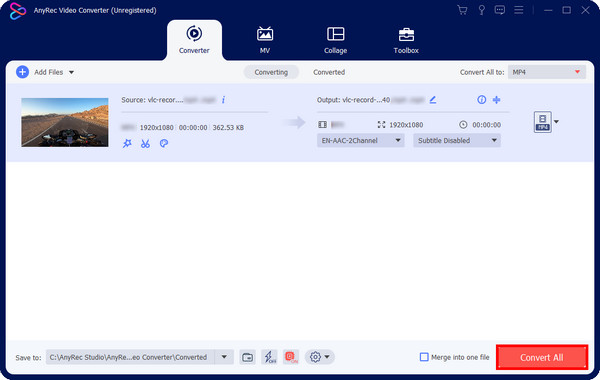The image size is (600, 380).
Task: Click the Convert All button
Action: (542, 357)
